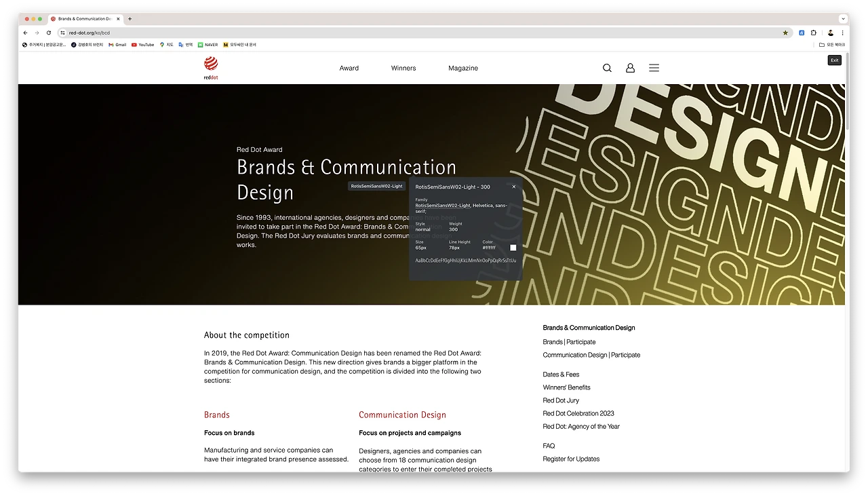Click the Focus on brands subheading
The width and height of the screenshot is (868, 496).
229,433
